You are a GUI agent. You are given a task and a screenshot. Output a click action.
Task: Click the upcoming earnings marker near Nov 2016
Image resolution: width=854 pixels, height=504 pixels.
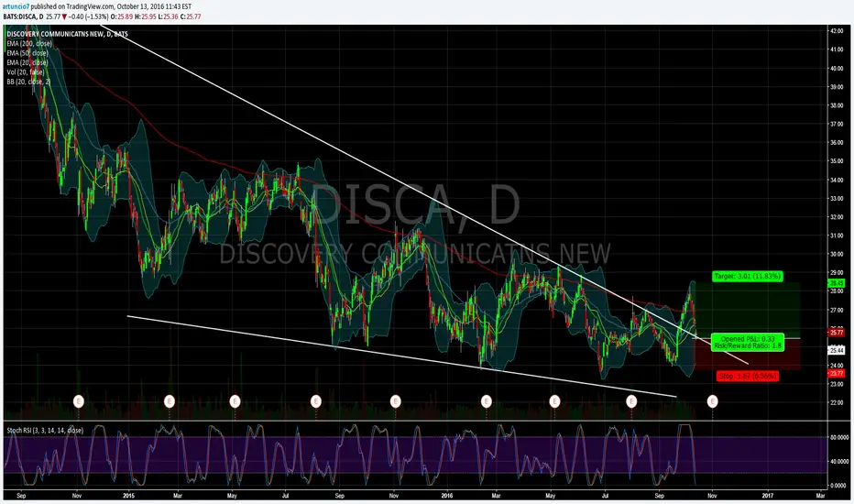(x=712, y=401)
